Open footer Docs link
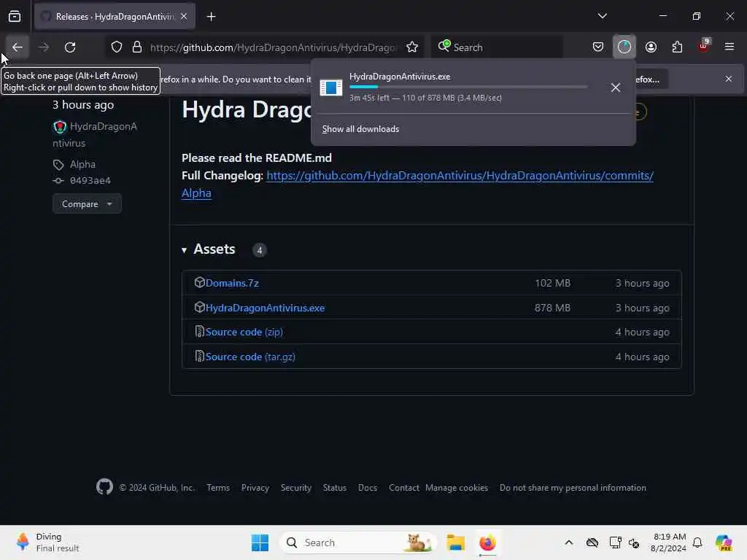Screen dimensions: 747x560 click(x=368, y=488)
